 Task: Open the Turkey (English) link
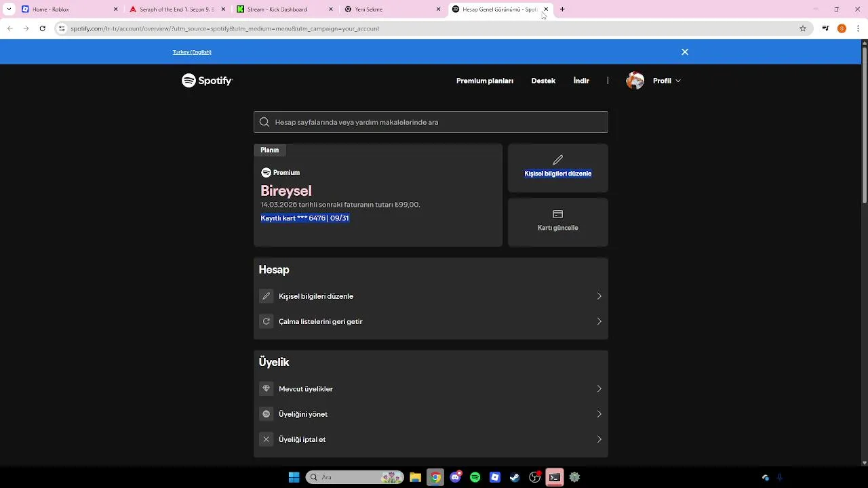pyautogui.click(x=192, y=52)
